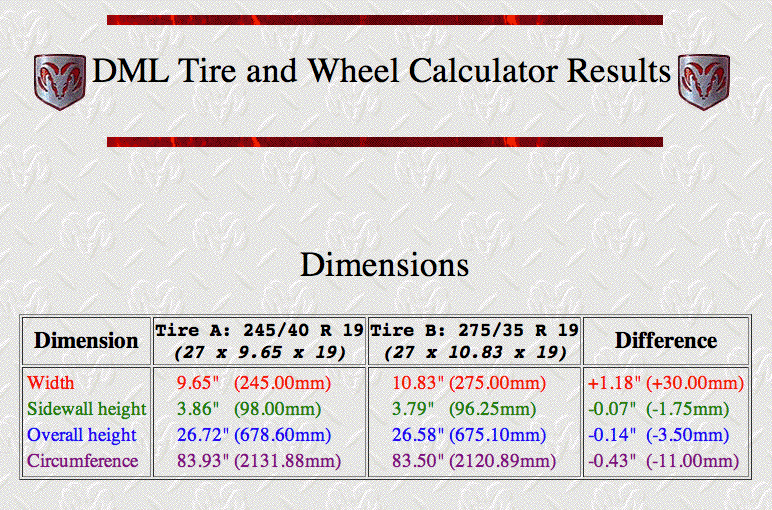Click the DML Tire and Wheel Calculator Results title
The height and width of the screenshot is (510, 772).
pos(381,72)
